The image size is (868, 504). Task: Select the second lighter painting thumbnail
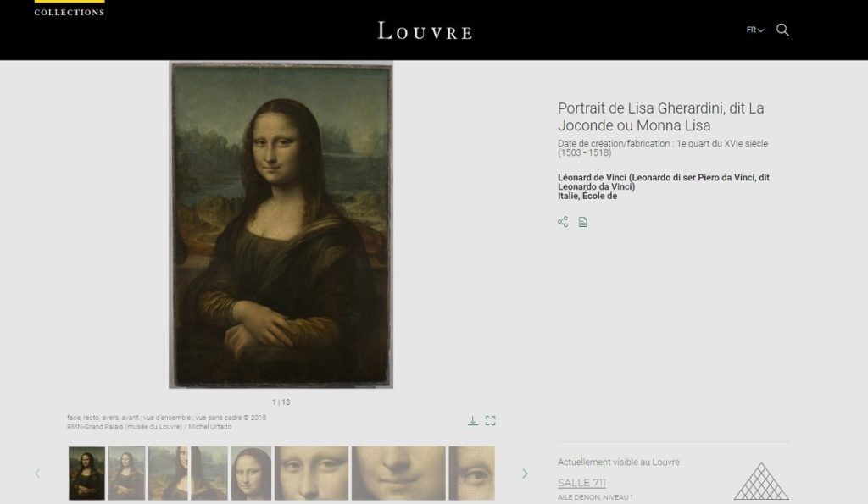tap(127, 474)
